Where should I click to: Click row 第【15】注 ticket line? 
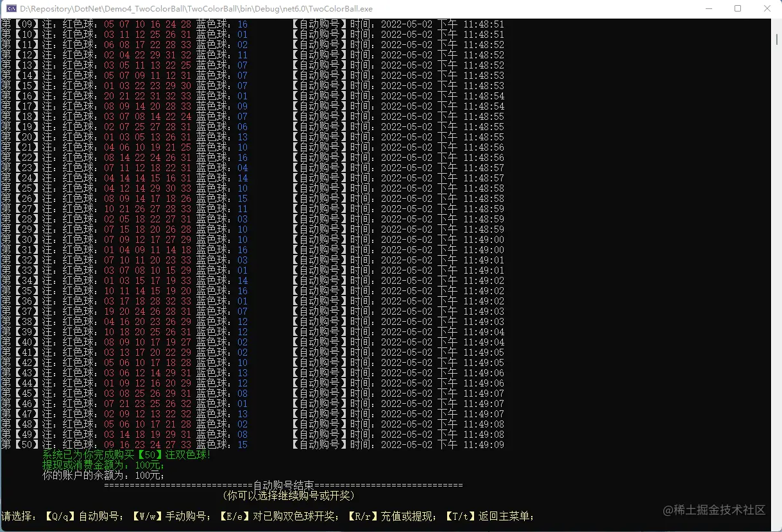(253, 86)
